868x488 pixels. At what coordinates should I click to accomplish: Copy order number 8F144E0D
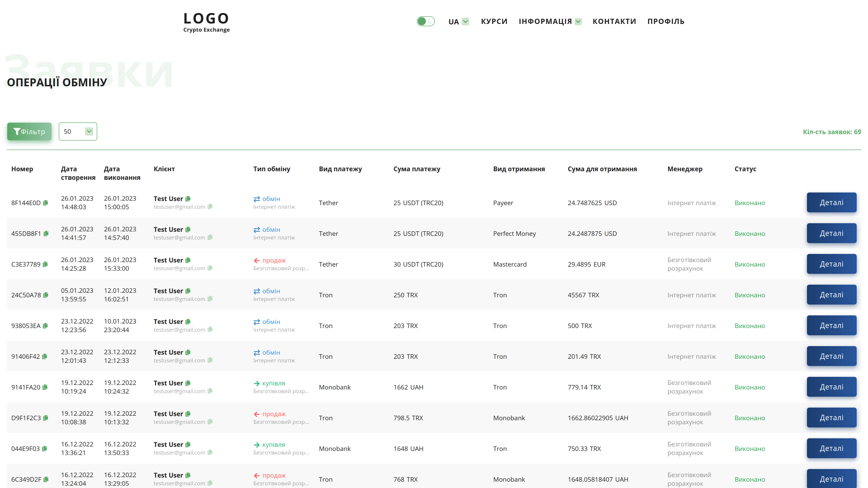pos(45,203)
